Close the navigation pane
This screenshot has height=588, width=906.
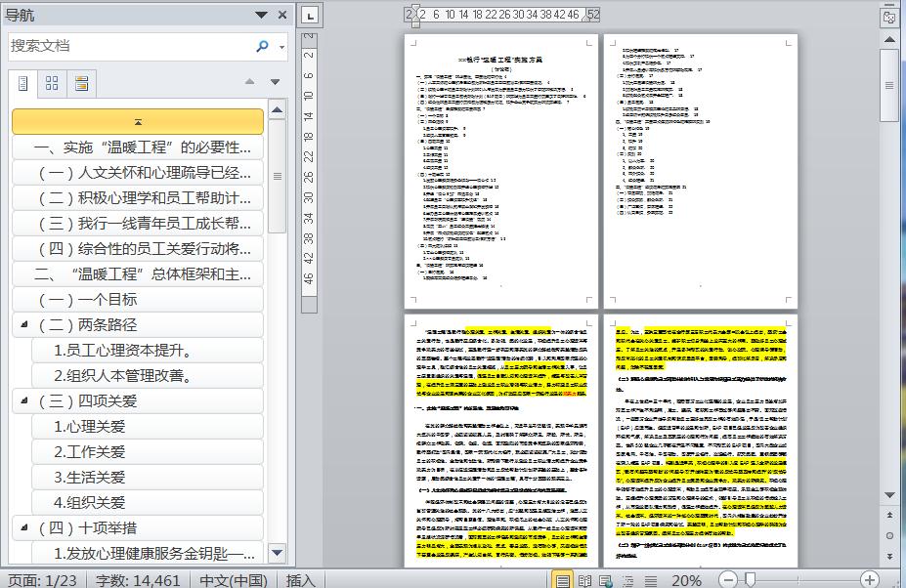(282, 15)
